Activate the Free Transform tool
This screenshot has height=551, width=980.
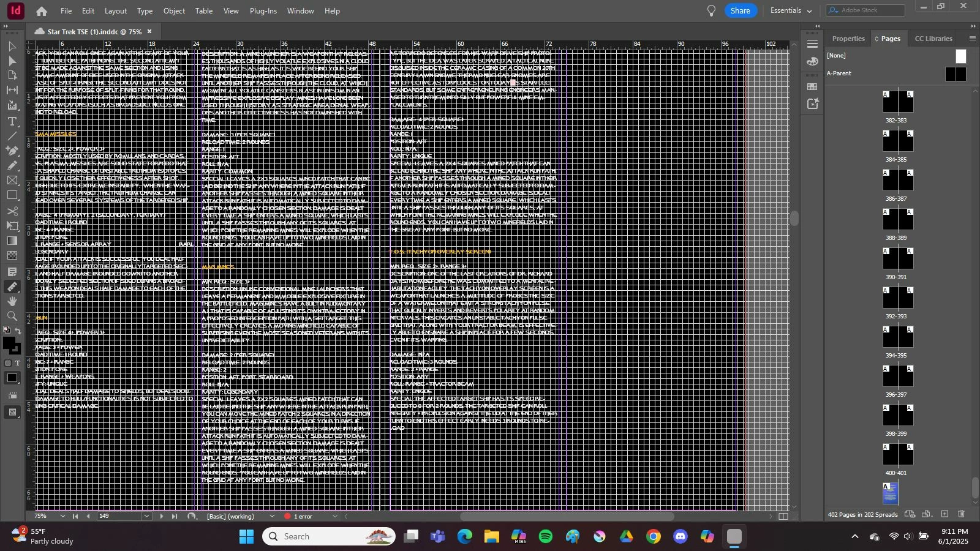click(x=12, y=226)
